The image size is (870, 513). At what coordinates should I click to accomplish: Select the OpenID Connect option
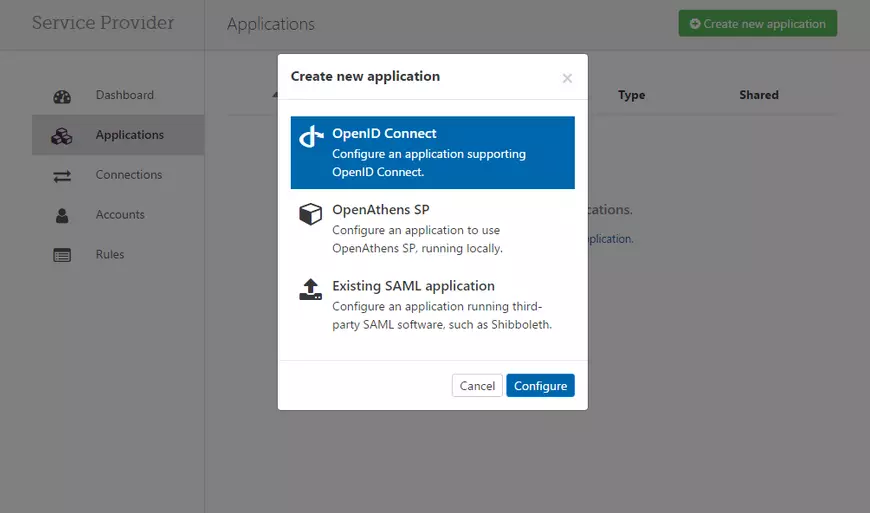[x=433, y=153]
